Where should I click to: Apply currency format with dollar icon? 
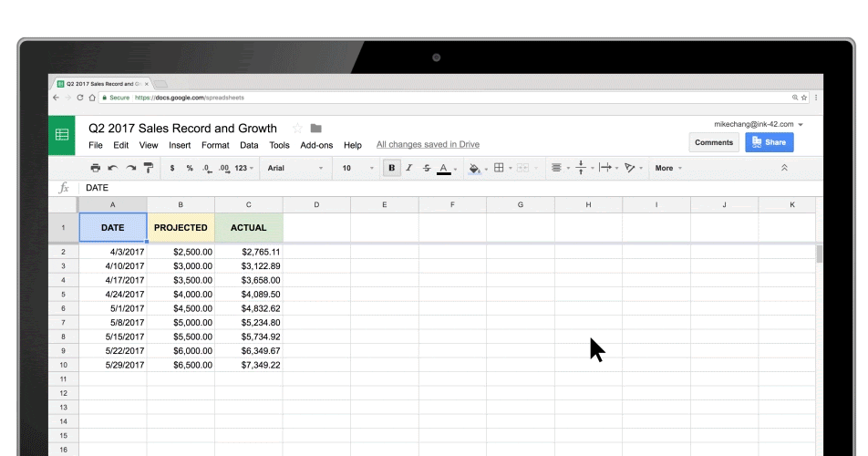(172, 168)
